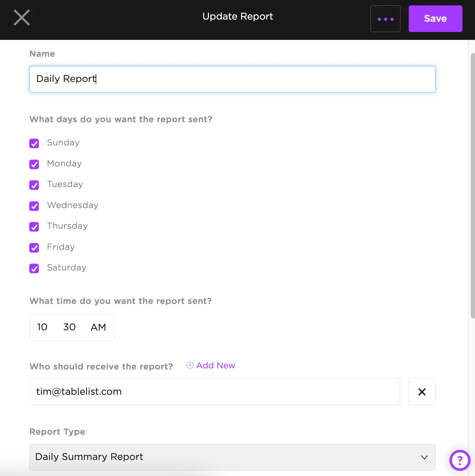475x476 pixels.
Task: Disable the Tuesday checkbox
Action: click(34, 185)
